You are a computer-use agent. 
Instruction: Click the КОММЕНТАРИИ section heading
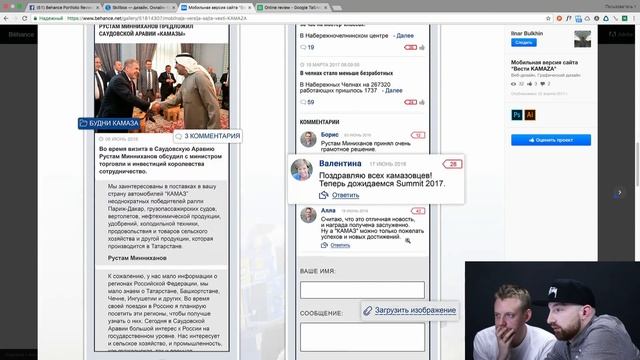click(x=319, y=122)
